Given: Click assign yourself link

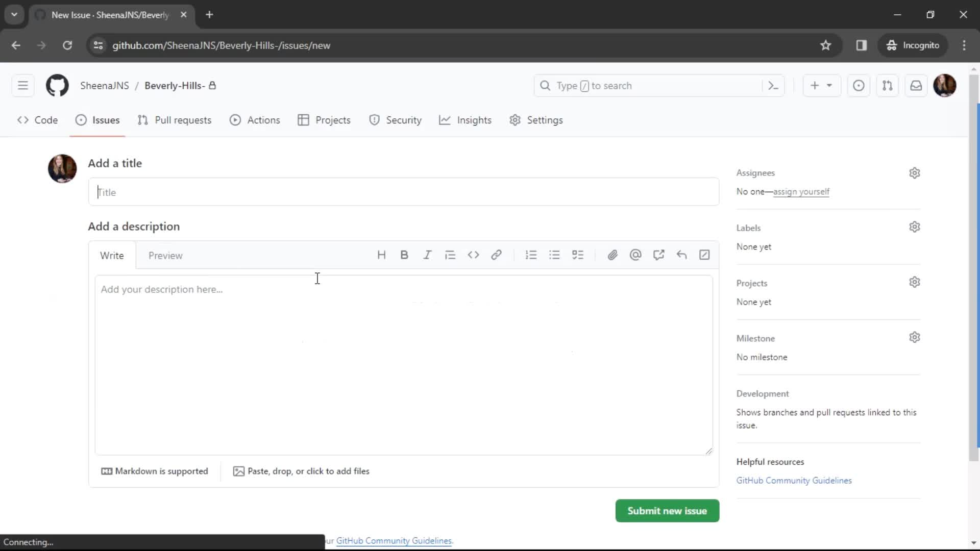Looking at the screenshot, I should coord(802,191).
